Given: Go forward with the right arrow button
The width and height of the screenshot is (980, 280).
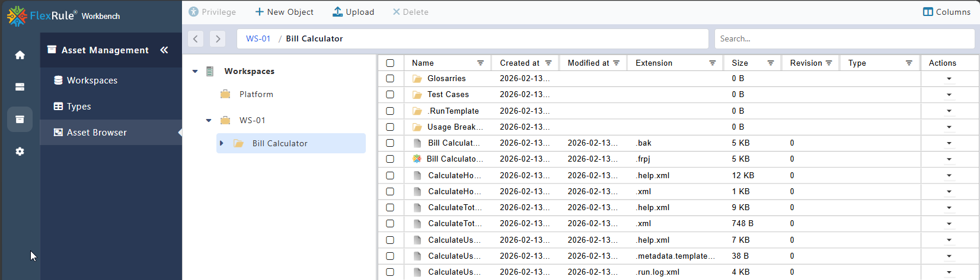Looking at the screenshot, I should 218,38.
